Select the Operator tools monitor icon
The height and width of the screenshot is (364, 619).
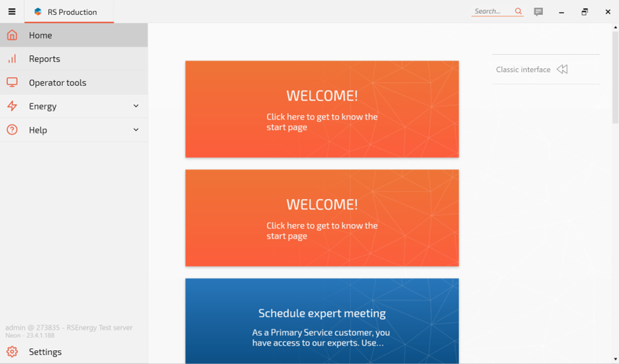(x=12, y=82)
